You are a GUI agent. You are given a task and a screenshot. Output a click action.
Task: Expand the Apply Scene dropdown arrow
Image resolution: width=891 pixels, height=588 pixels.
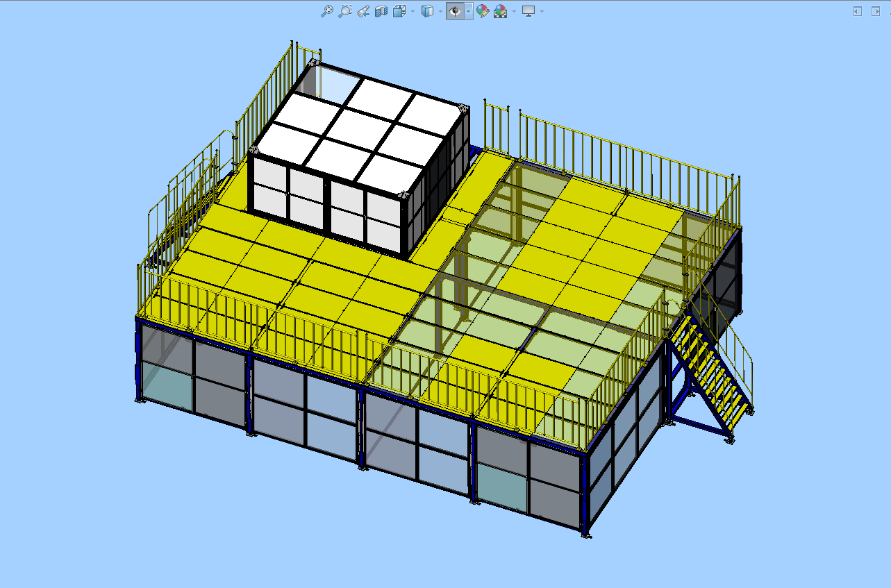click(514, 11)
